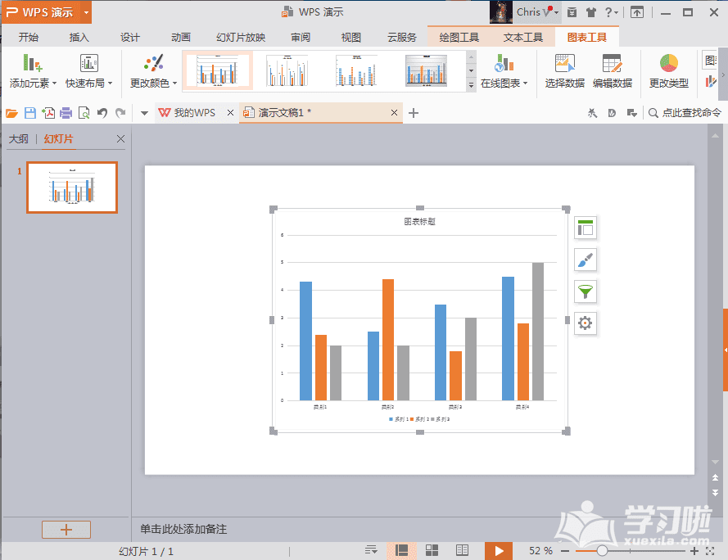
Task: Switch to slide sorter view
Action: pos(432,551)
